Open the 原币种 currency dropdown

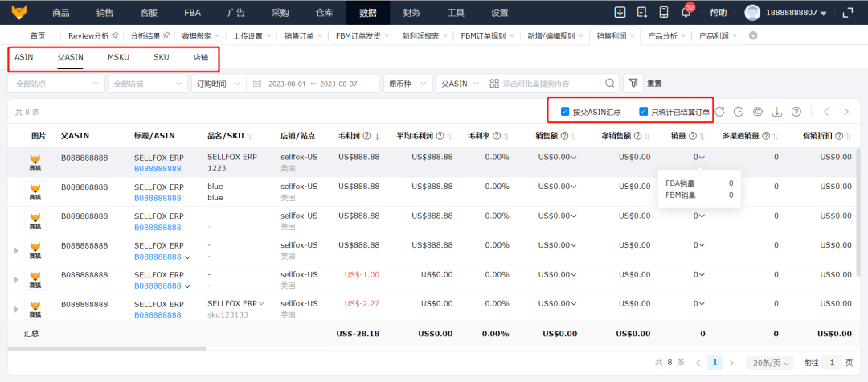408,84
